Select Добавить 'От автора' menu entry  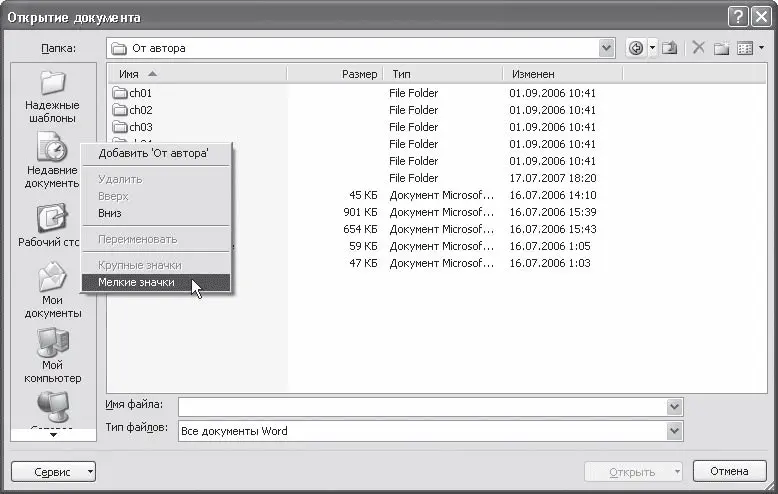pos(152,153)
